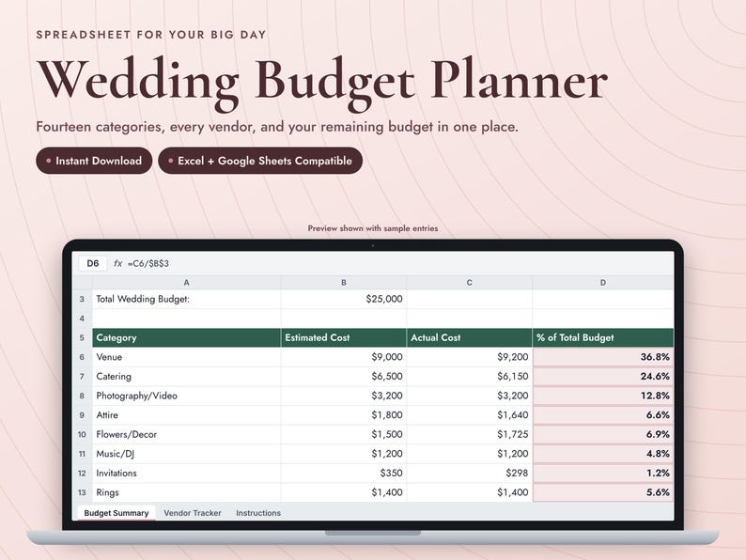Click Invitations estimated cost $350
The width and height of the screenshot is (746, 560).
click(344, 474)
